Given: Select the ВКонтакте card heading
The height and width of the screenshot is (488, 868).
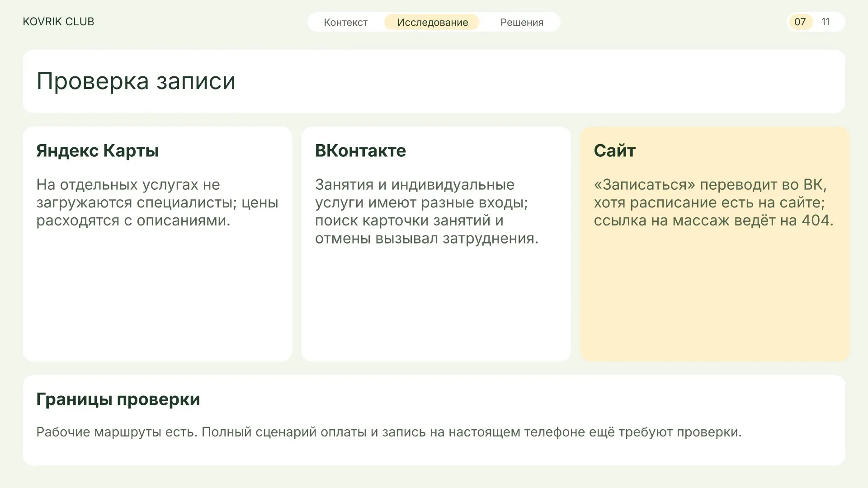Looking at the screenshot, I should (360, 150).
